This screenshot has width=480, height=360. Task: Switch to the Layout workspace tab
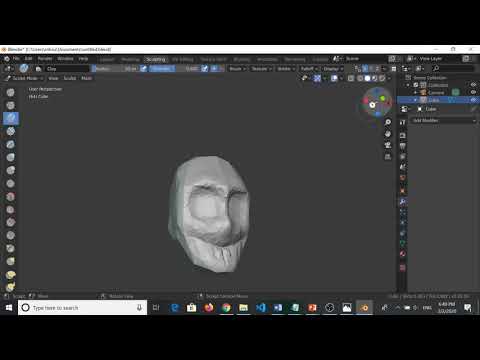[107, 59]
